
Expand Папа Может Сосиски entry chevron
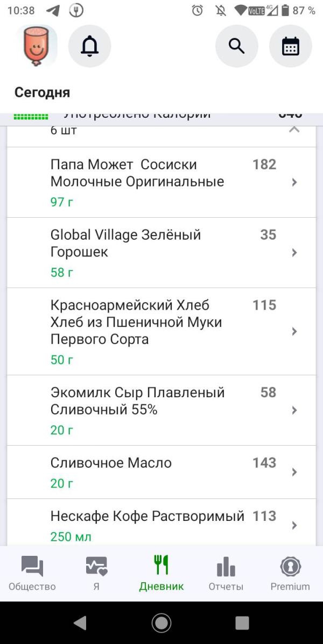294,182
